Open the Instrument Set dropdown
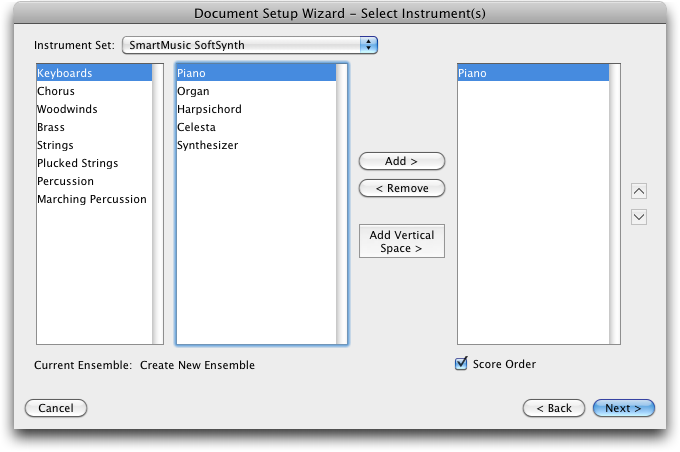Viewport: 680px width, 452px height. tap(250, 45)
